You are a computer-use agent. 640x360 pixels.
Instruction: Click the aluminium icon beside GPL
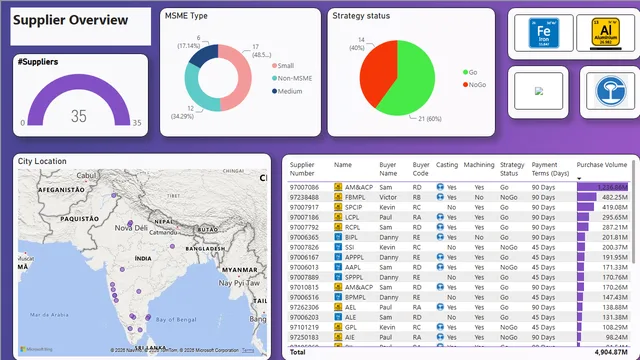pyautogui.click(x=338, y=327)
